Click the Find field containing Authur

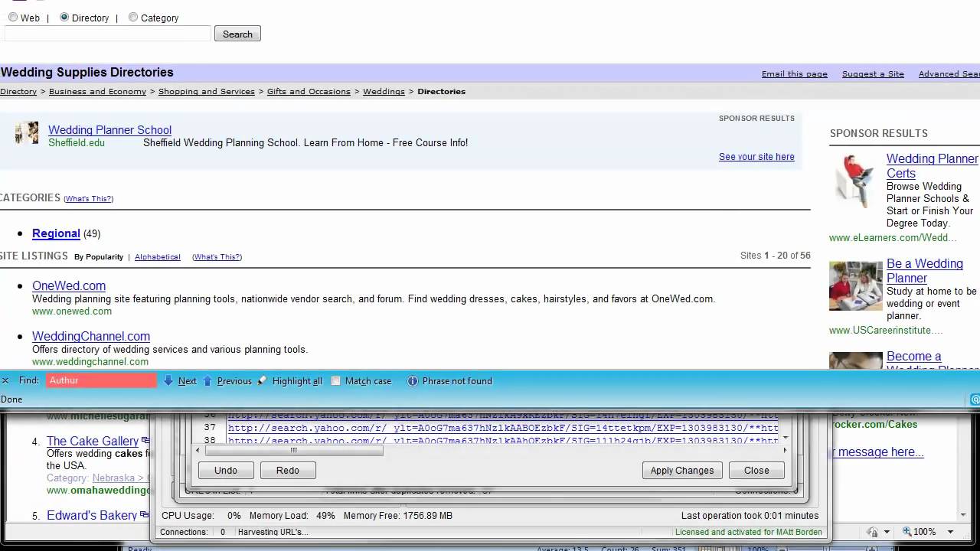[101, 380]
